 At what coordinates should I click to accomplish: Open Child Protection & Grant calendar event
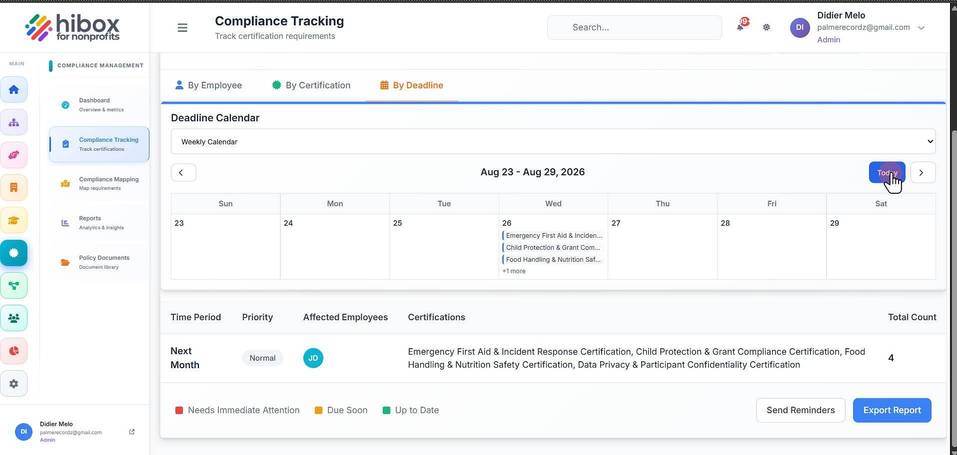tap(553, 247)
